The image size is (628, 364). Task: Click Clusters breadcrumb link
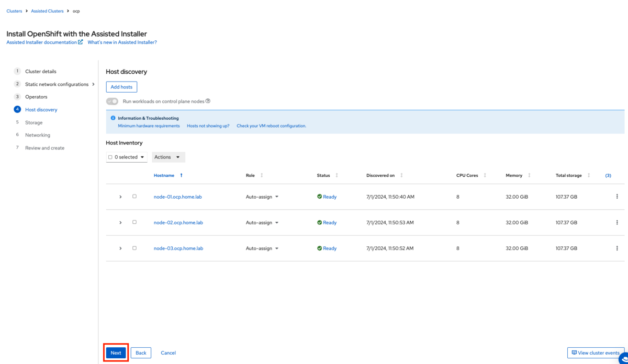14,11
